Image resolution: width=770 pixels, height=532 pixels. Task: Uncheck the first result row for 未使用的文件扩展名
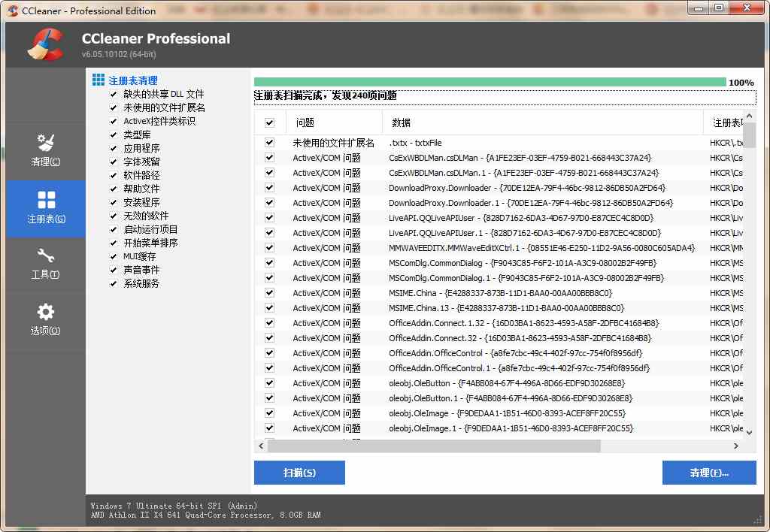268,142
